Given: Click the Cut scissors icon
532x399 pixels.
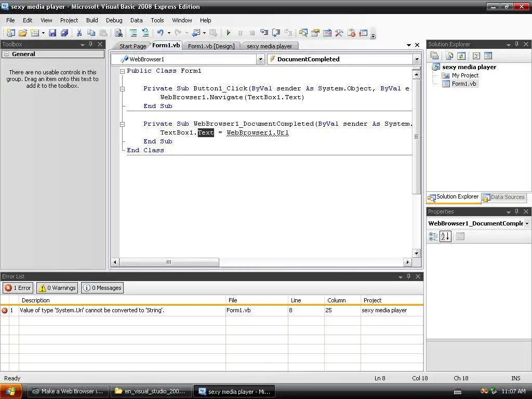Looking at the screenshot, I should pyautogui.click(x=79, y=33).
